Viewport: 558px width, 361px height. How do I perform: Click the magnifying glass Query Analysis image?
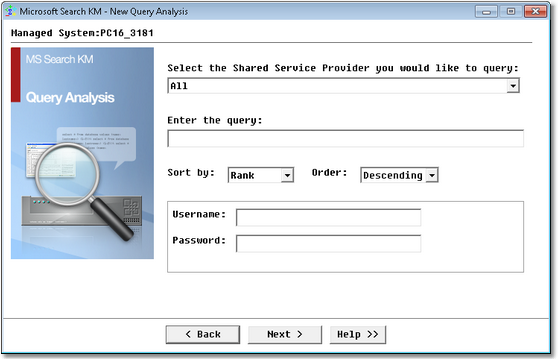pyautogui.click(x=83, y=153)
